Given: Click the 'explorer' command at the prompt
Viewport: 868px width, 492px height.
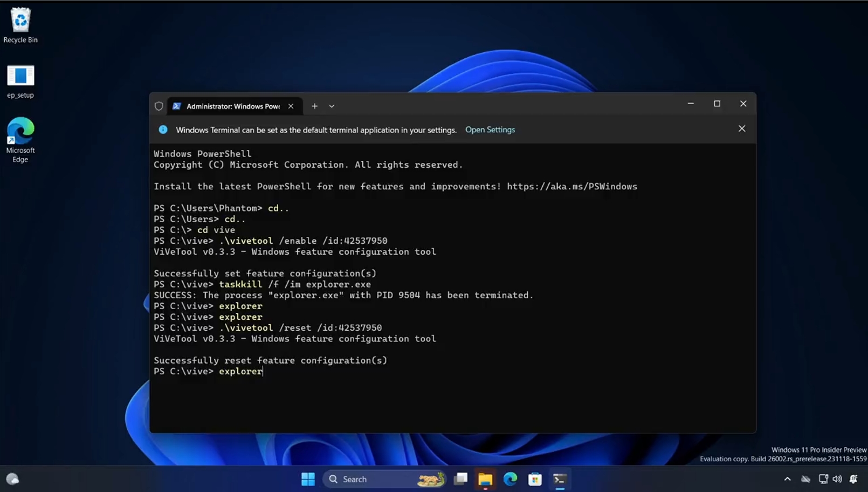Looking at the screenshot, I should [240, 371].
